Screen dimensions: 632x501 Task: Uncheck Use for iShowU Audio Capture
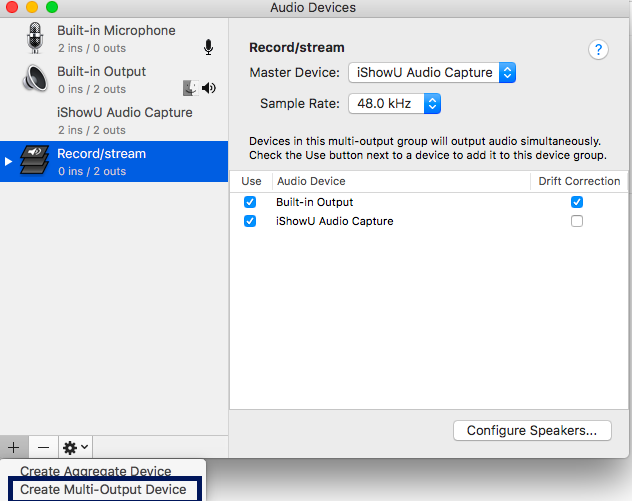pos(250,221)
